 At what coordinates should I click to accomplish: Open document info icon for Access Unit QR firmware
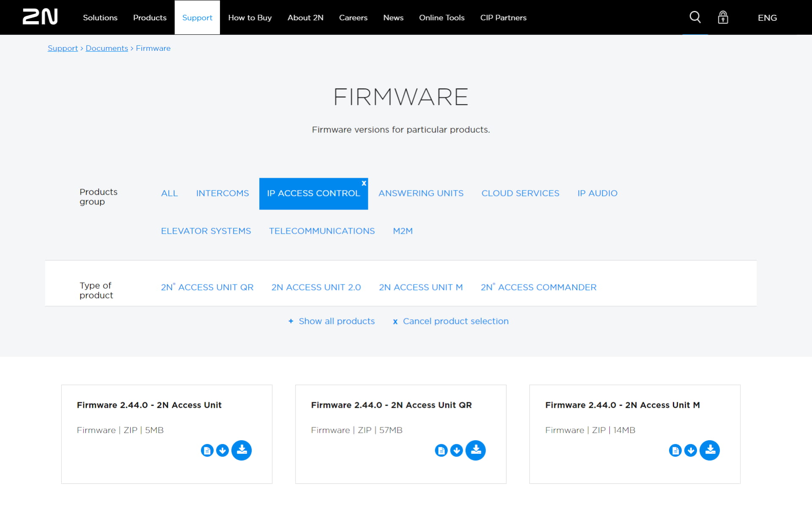[441, 450]
